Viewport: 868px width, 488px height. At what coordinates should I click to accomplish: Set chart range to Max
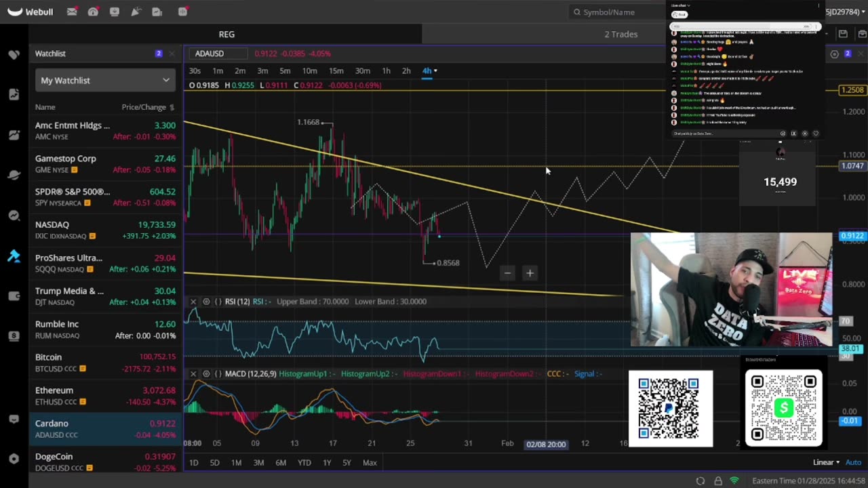pos(370,462)
